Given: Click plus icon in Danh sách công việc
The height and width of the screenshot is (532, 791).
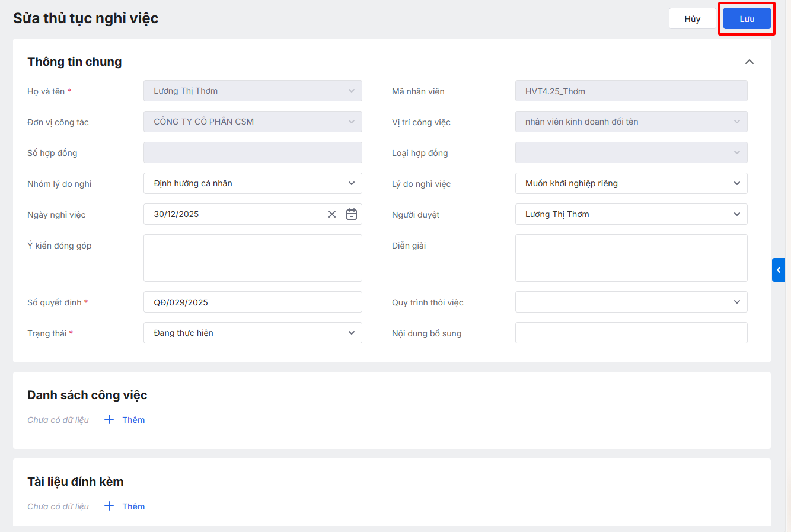Looking at the screenshot, I should coord(109,420).
